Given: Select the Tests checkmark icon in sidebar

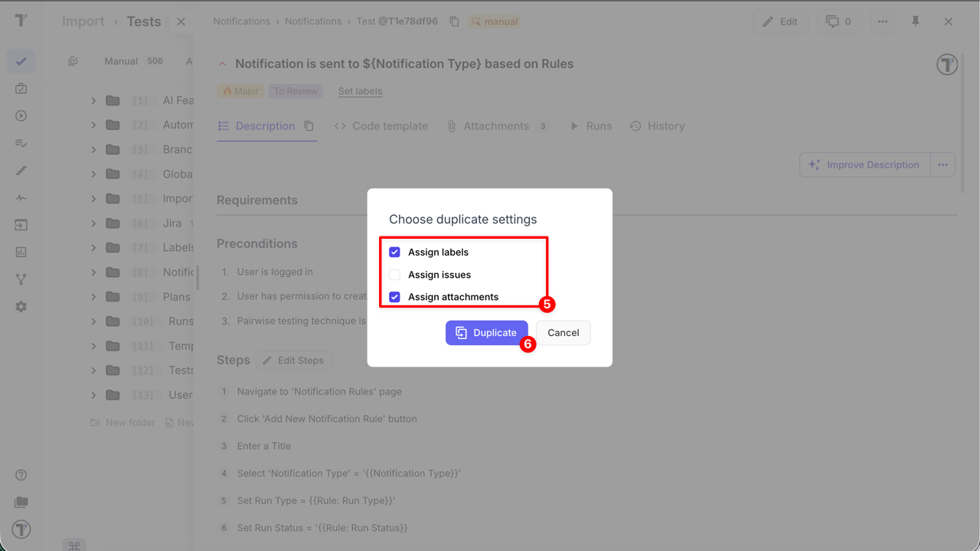Looking at the screenshot, I should tap(21, 61).
